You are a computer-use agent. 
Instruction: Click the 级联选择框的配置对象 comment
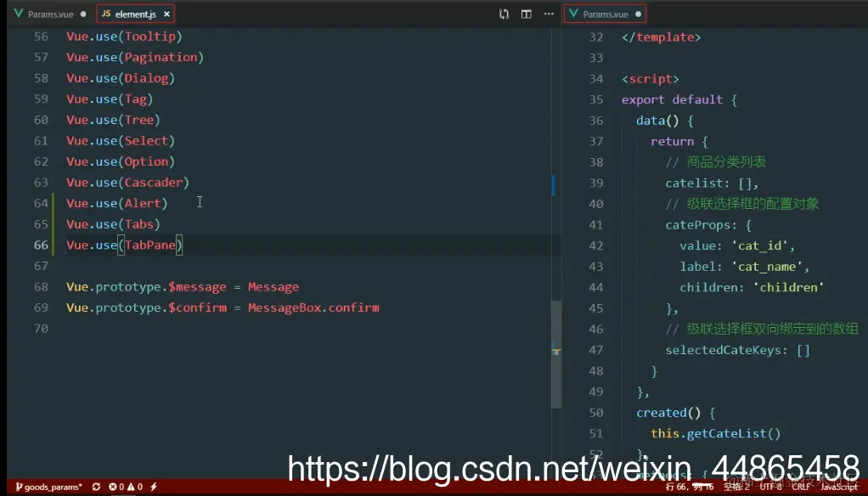[x=741, y=204]
